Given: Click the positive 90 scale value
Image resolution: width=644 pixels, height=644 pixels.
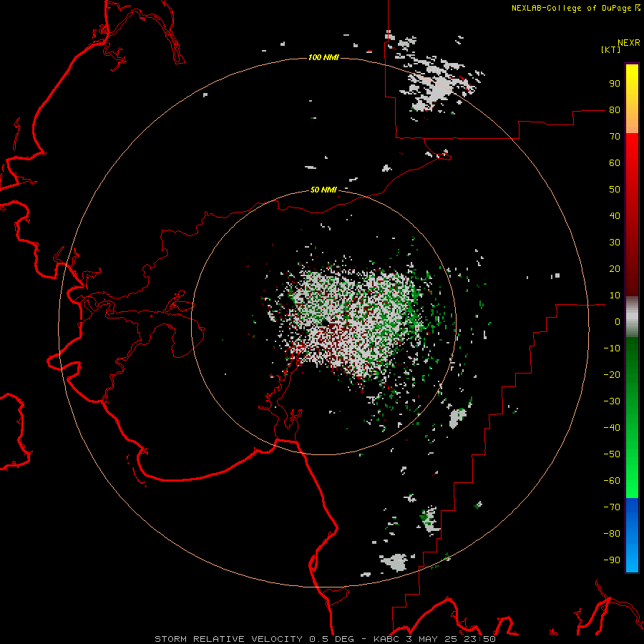Looking at the screenshot, I should coord(615,84).
